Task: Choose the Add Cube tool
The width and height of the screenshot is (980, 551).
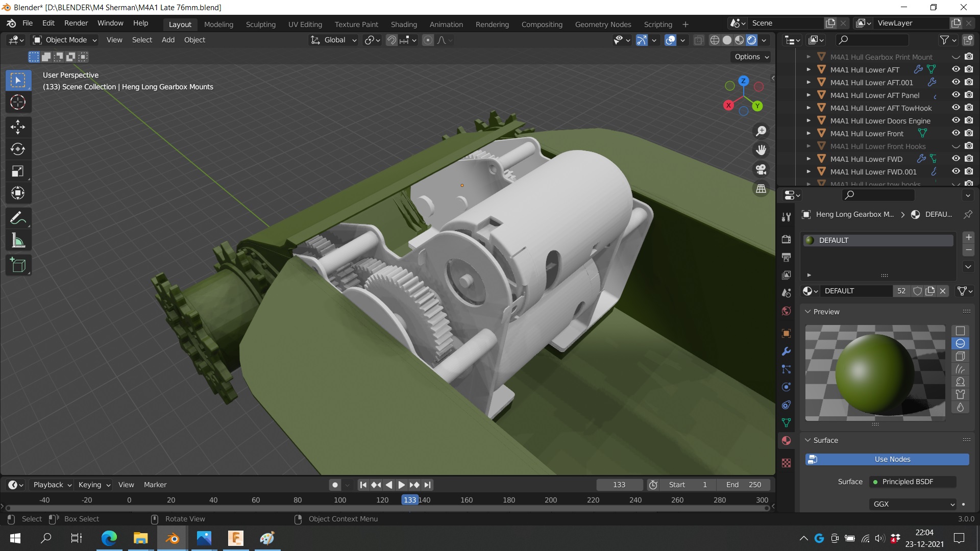Action: (x=18, y=265)
